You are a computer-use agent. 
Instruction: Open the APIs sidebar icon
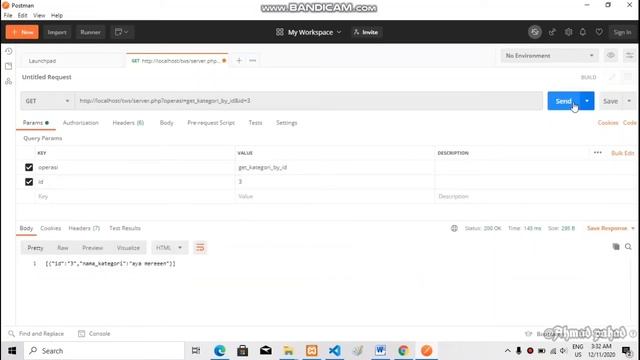9,81
